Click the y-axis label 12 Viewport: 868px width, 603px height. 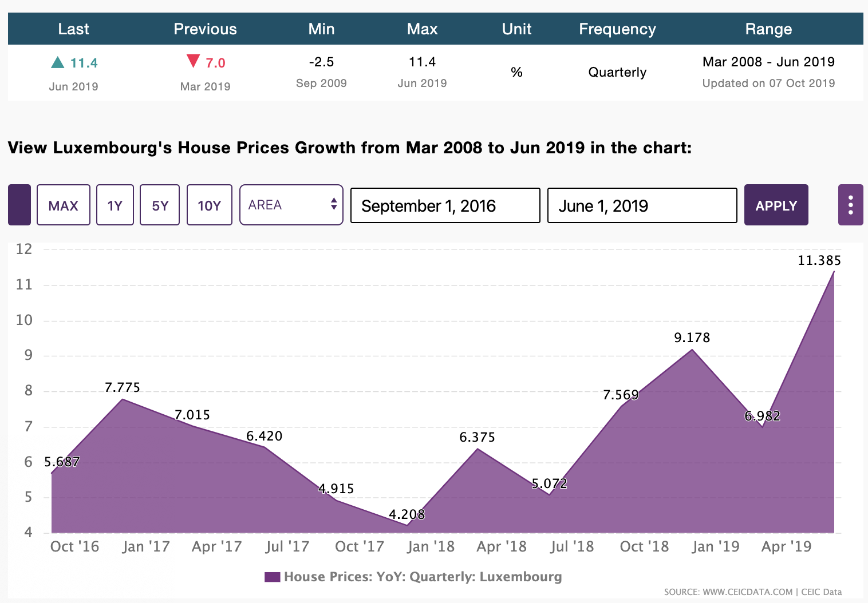pos(24,249)
